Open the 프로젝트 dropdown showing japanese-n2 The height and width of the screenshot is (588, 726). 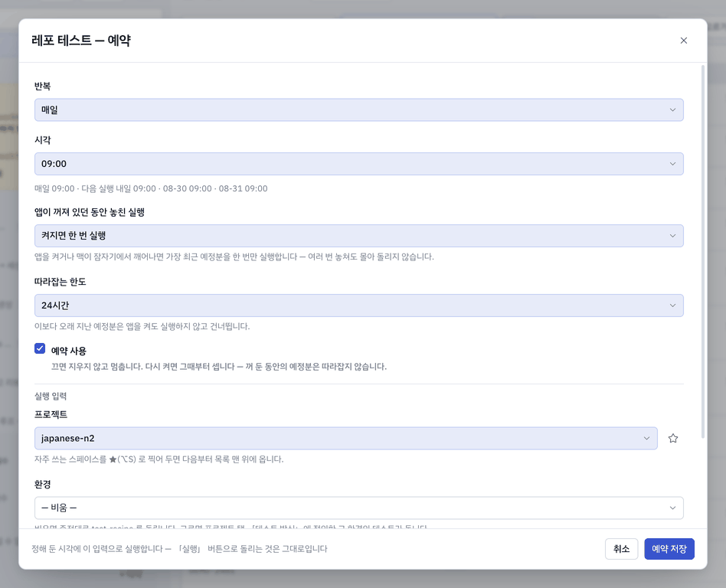tap(346, 439)
